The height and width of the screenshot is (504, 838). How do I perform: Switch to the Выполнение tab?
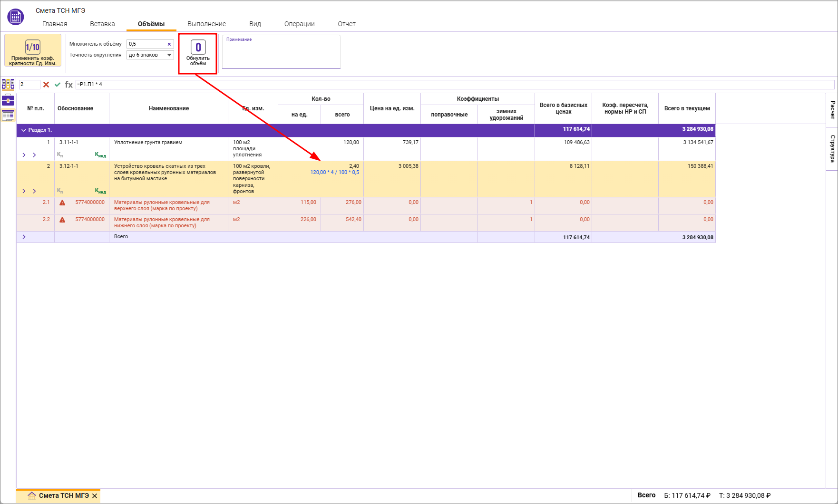(x=206, y=24)
